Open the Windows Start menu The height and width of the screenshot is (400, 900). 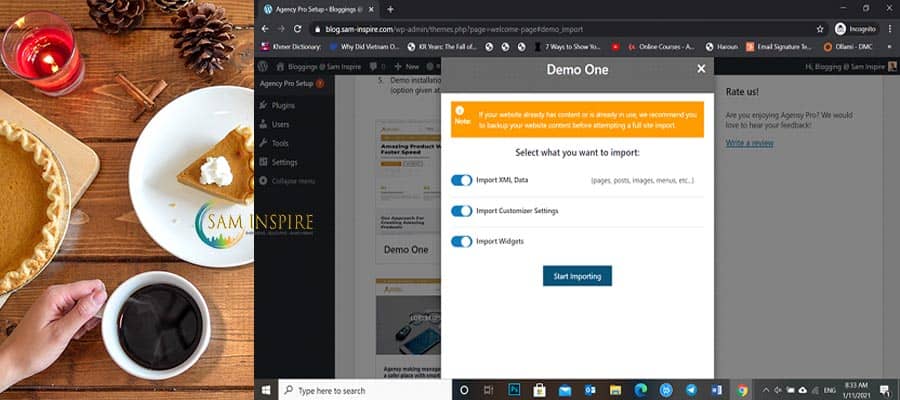coord(266,390)
